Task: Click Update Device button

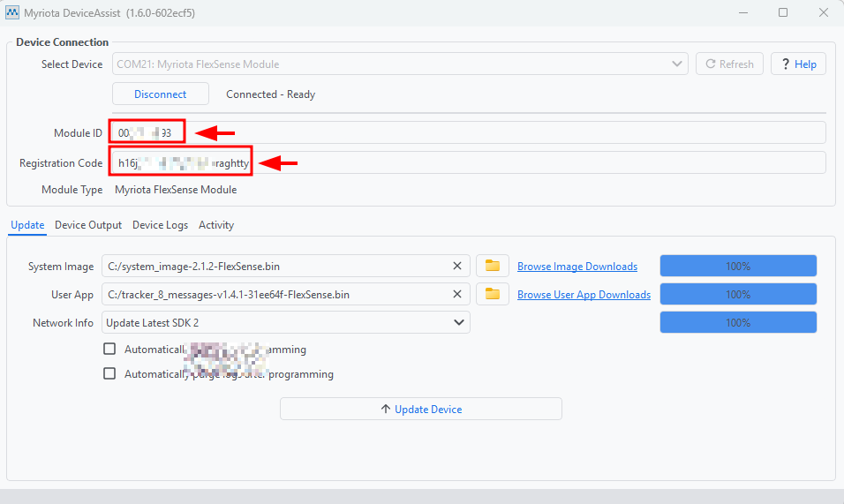Action: (x=421, y=409)
